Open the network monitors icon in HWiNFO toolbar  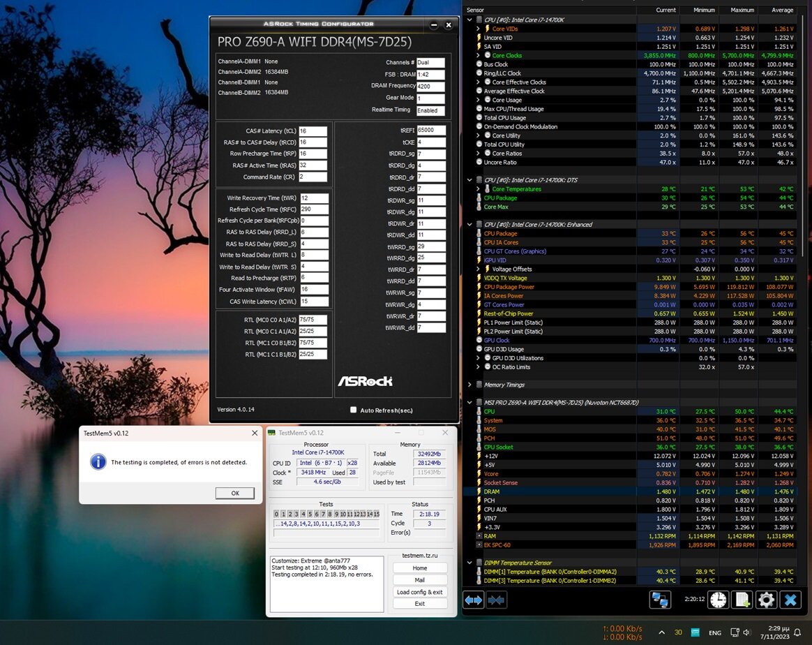(660, 600)
